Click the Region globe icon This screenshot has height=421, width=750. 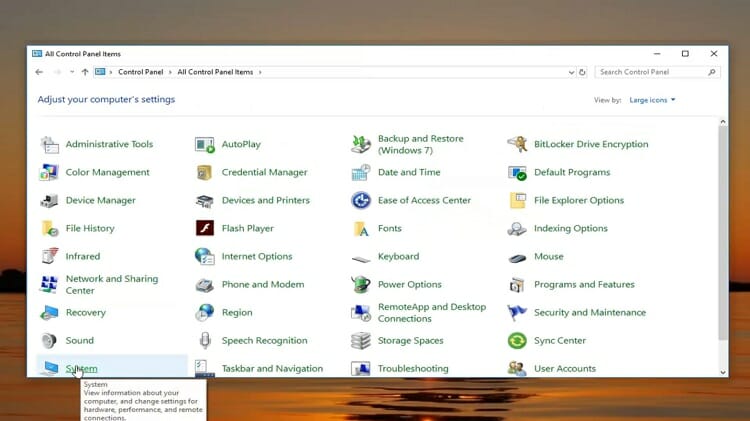[x=205, y=312]
